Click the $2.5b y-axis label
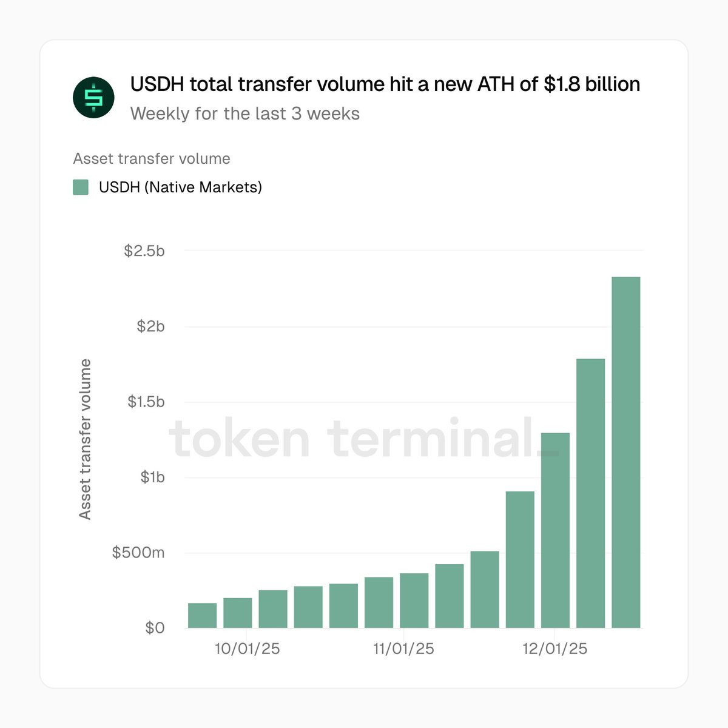This screenshot has height=728, width=728. coord(144,251)
